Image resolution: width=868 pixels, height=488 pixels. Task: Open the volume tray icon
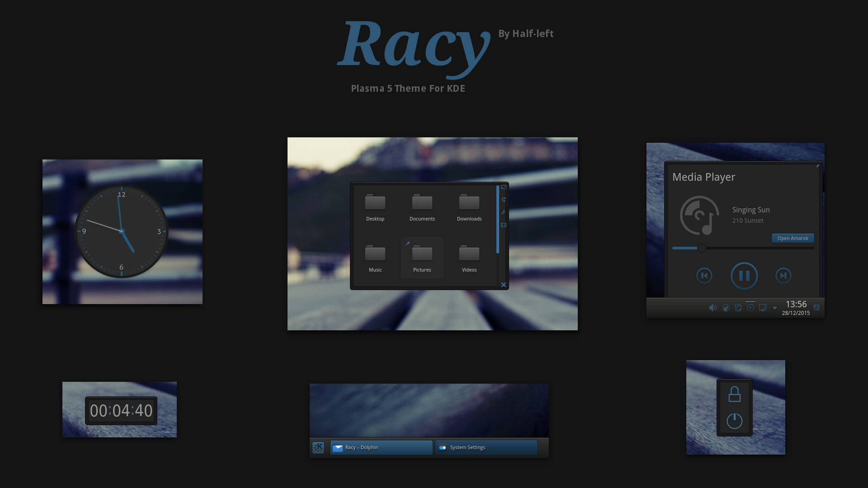point(713,308)
